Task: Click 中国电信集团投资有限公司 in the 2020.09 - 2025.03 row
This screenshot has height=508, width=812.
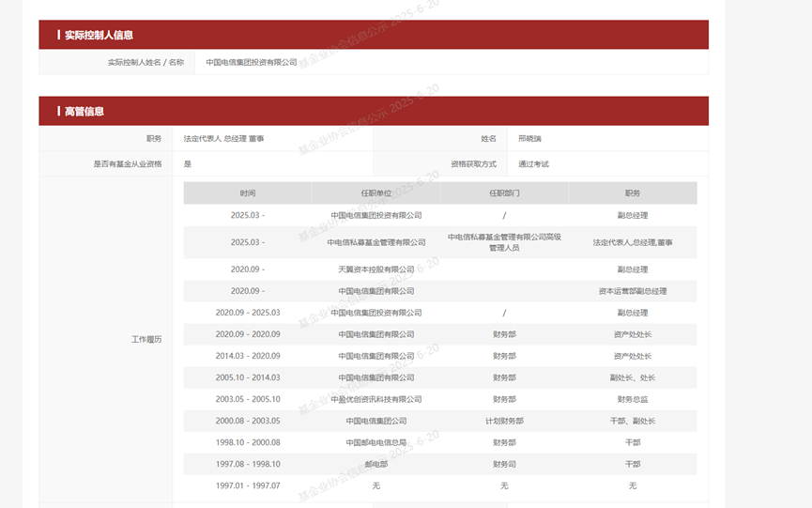Action: [x=376, y=313]
